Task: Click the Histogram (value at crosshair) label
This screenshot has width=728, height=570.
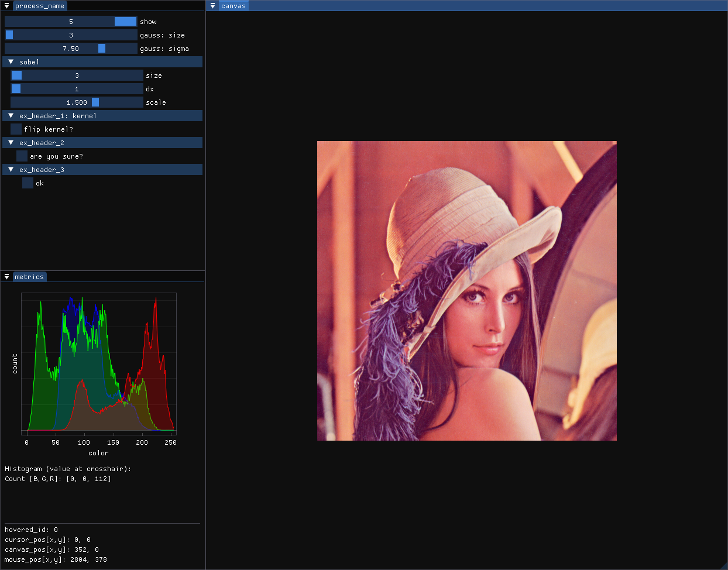Action: pos(68,469)
